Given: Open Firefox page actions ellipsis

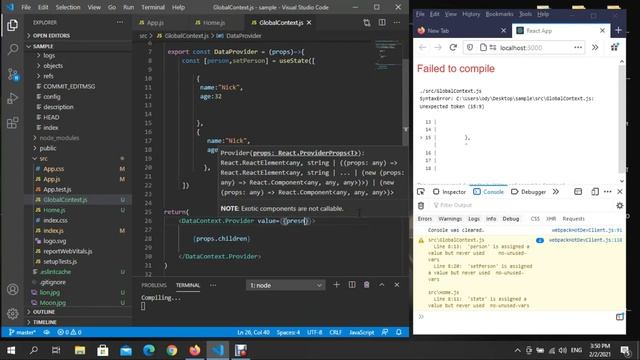Looking at the screenshot, I should 578,47.
